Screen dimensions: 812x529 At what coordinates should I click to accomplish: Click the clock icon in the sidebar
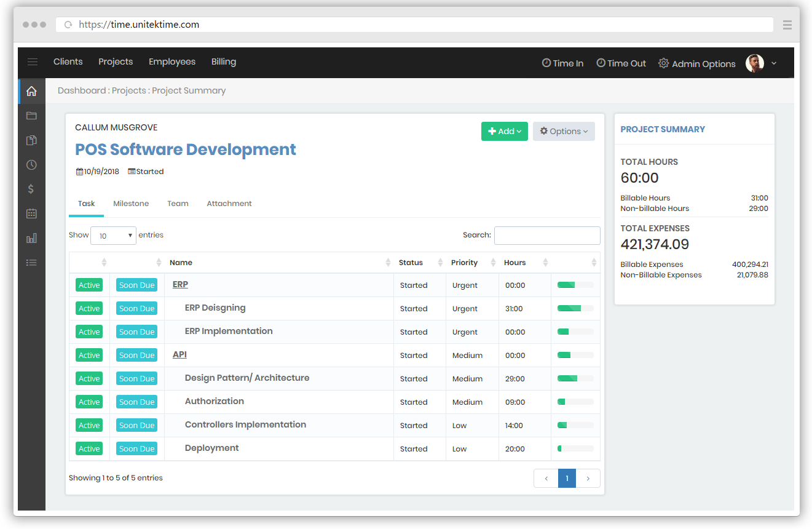tap(31, 165)
